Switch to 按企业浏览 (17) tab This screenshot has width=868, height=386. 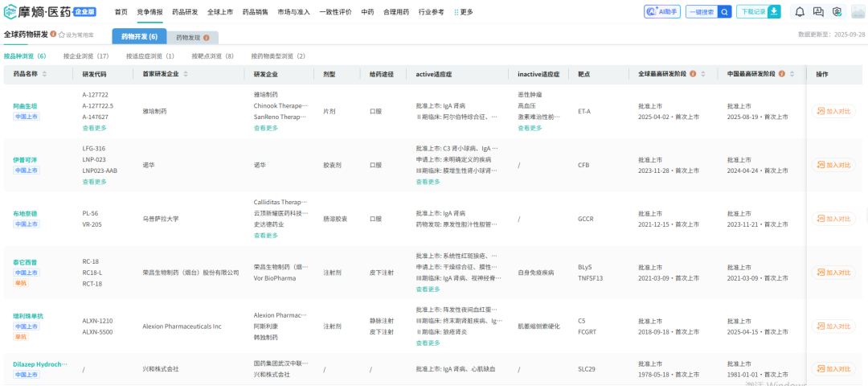pyautogui.click(x=86, y=56)
